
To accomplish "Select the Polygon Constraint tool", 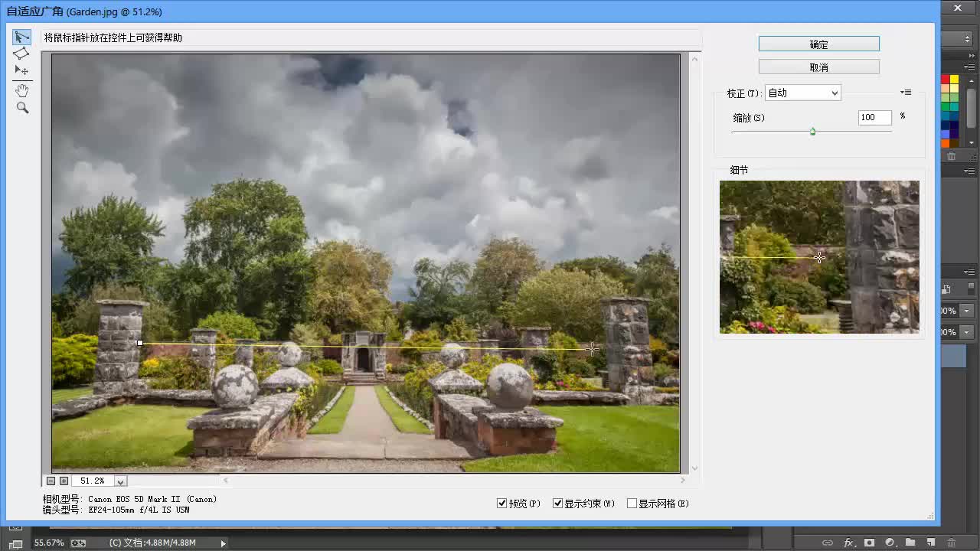I will click(21, 53).
